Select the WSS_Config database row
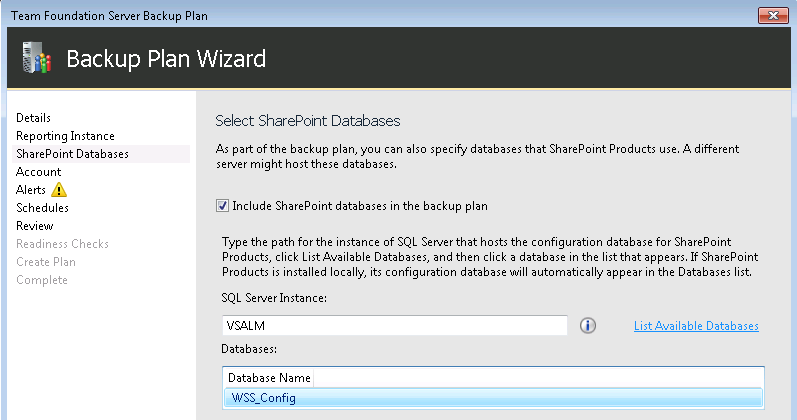 click(x=492, y=398)
